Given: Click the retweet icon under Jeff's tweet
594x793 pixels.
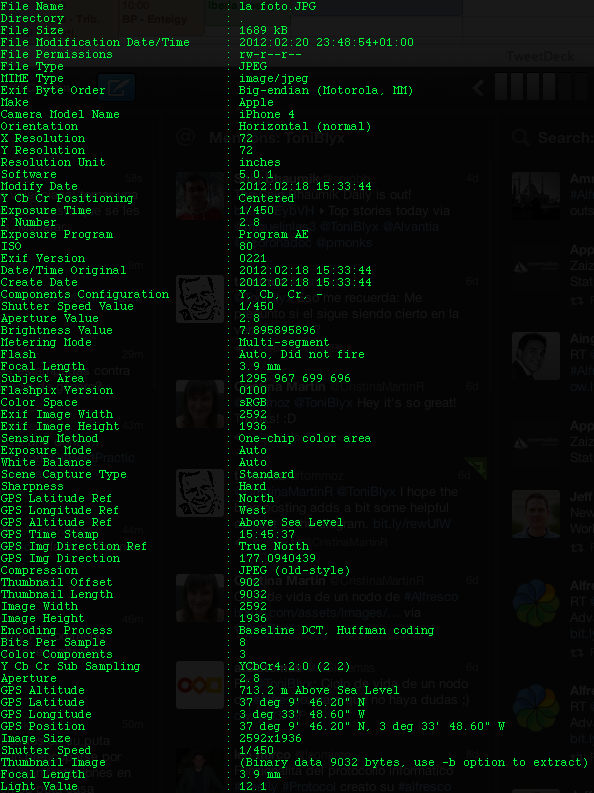Looking at the screenshot, I should pyautogui.click(x=576, y=547).
